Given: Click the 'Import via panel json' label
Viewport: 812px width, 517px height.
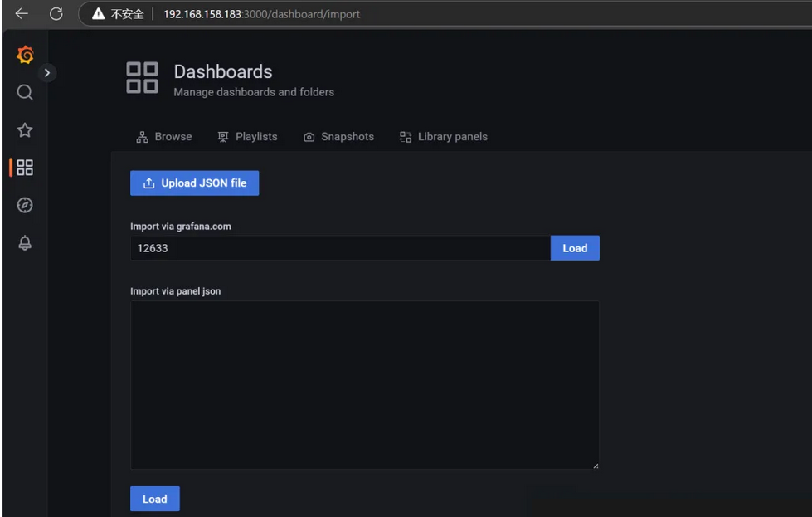Looking at the screenshot, I should point(176,291).
